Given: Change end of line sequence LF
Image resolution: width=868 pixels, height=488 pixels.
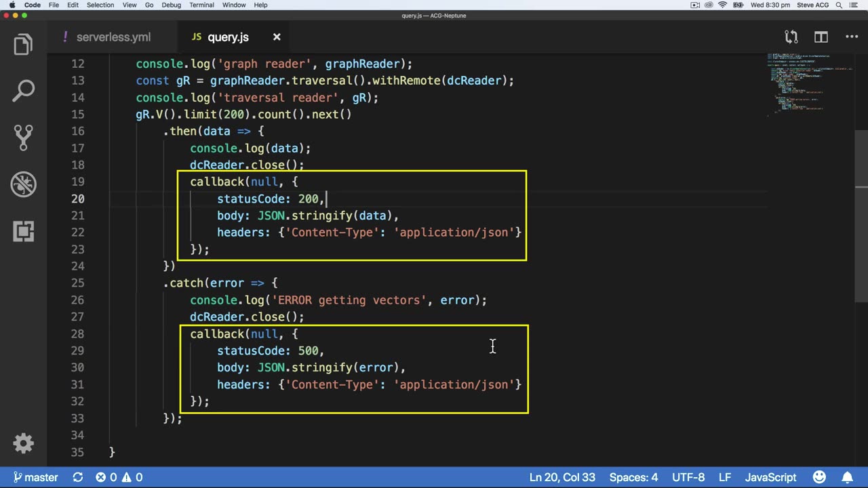Looking at the screenshot, I should click(x=725, y=477).
